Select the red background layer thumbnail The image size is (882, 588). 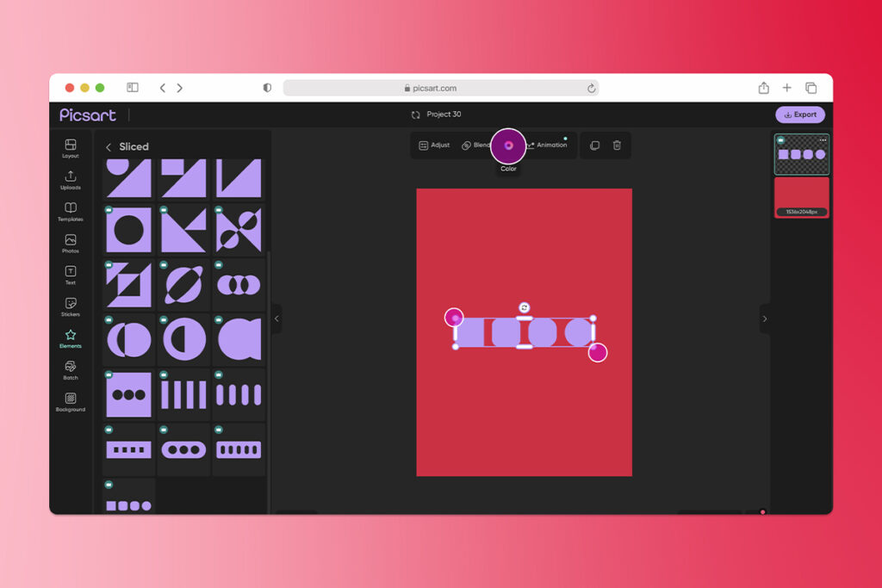tap(801, 197)
